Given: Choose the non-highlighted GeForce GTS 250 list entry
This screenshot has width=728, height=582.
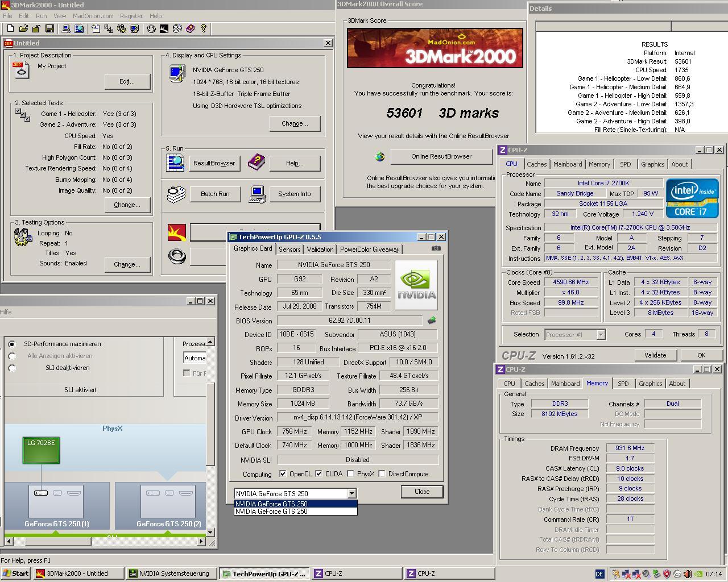Looking at the screenshot, I should point(296,511).
